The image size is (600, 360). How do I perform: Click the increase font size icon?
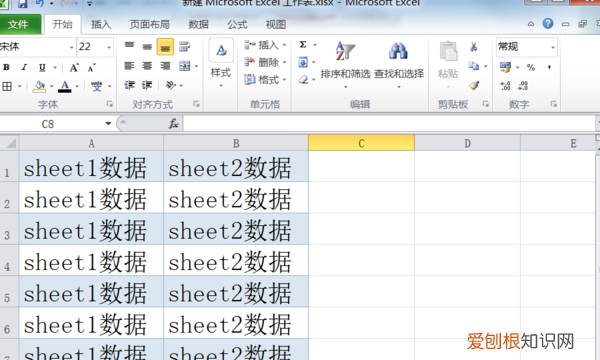pyautogui.click(x=74, y=68)
